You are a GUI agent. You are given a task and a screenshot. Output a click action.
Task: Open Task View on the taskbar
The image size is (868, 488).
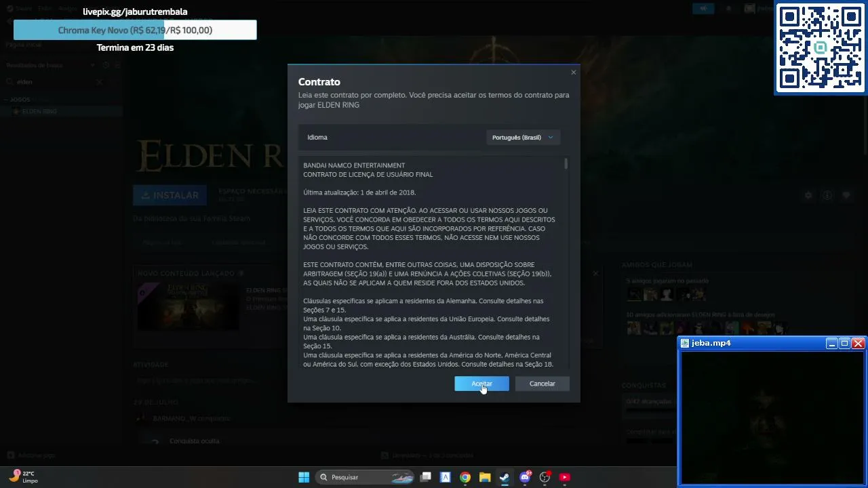pos(426,477)
